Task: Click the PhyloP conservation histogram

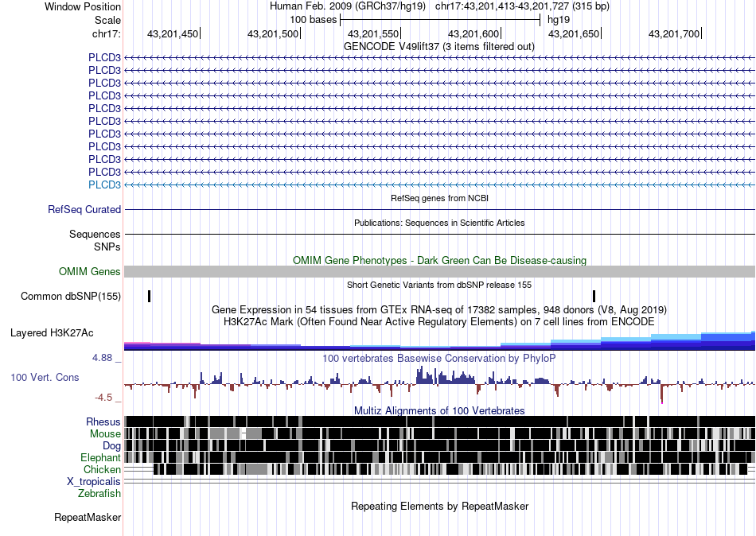Action: pyautogui.click(x=440, y=384)
